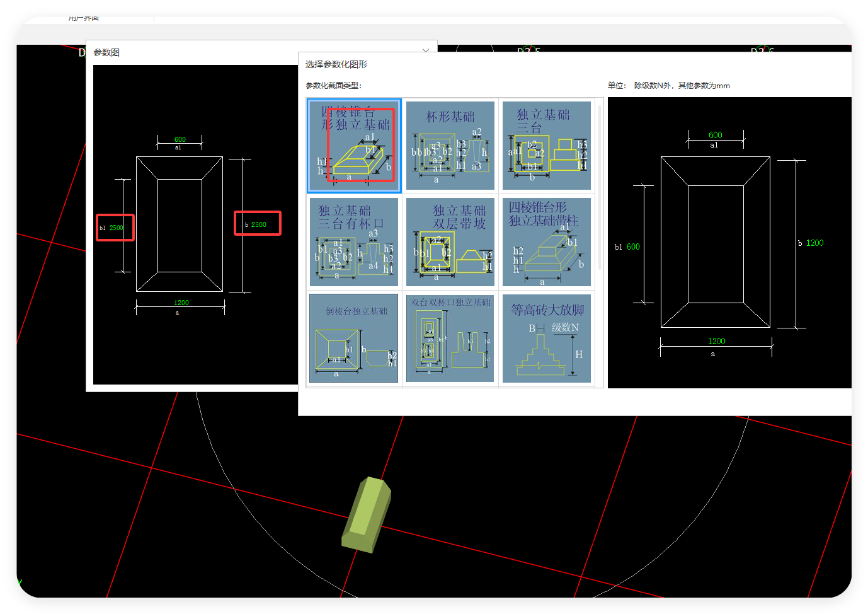Pick 四棱锥台形独立基础带柱 thumbnail

click(x=547, y=242)
